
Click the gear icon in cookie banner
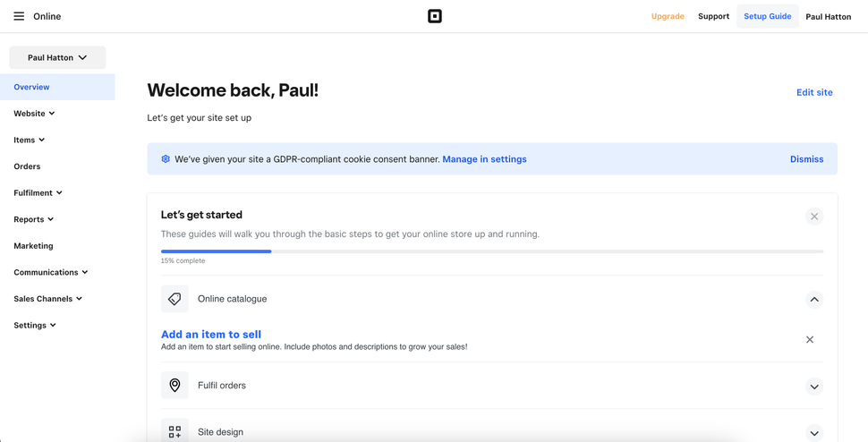(x=166, y=159)
